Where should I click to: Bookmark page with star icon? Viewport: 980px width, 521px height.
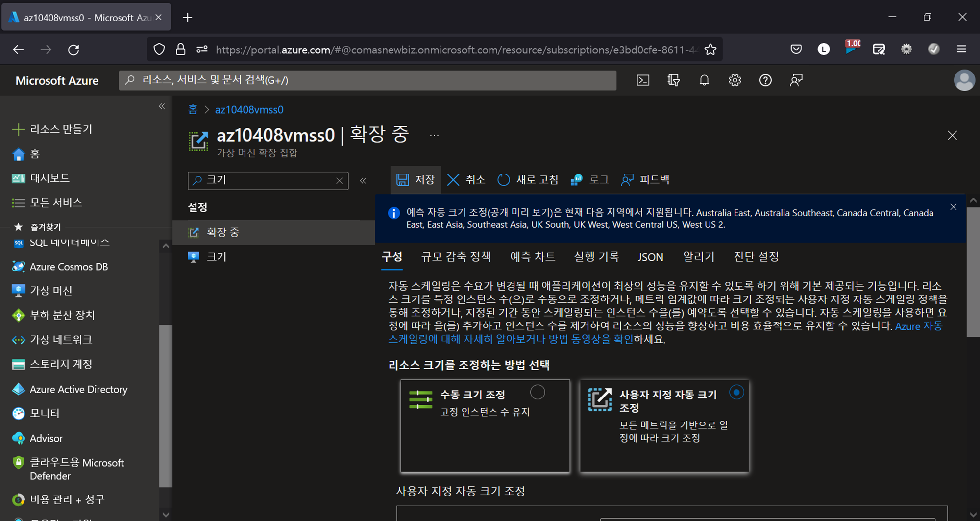click(x=710, y=50)
